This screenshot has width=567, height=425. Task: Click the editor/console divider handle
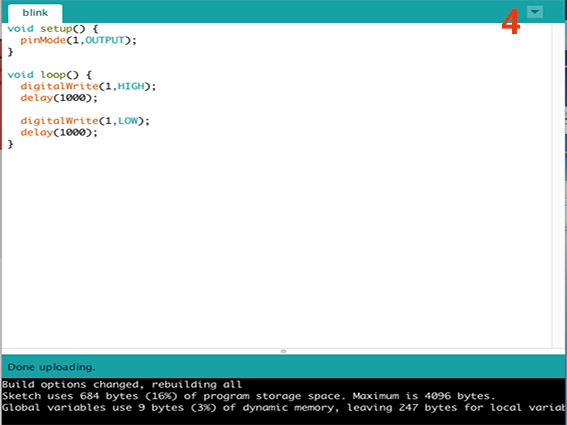pos(284,351)
